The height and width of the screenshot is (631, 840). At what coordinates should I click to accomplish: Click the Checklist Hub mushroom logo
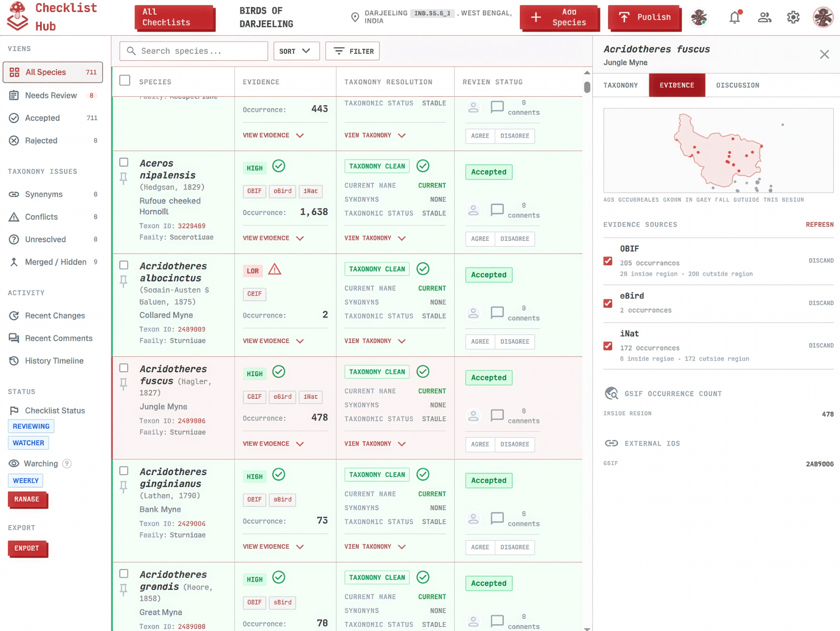coord(18,16)
